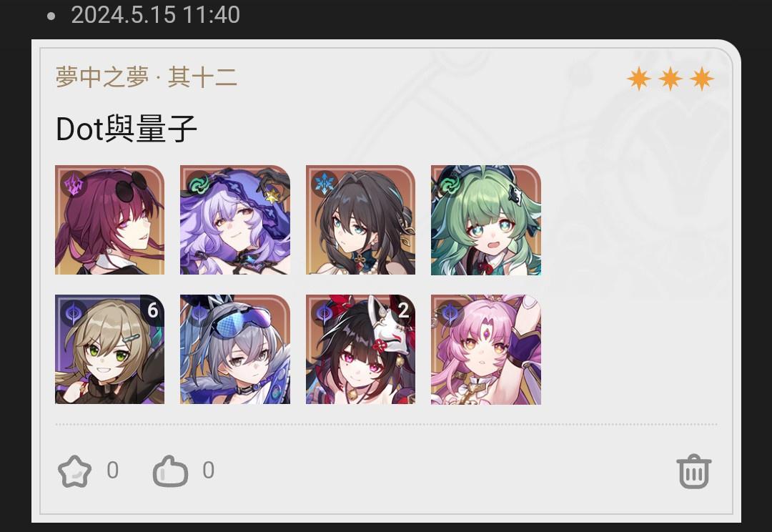This screenshot has height=532, width=772.
Task: Select Qingque avatar with badge 6
Action: 110,349
